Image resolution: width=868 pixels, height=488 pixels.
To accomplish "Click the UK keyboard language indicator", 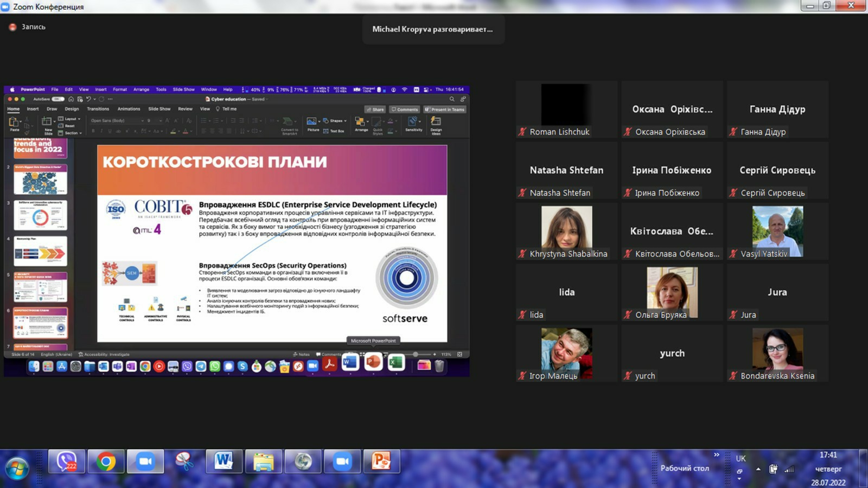I will point(741,459).
